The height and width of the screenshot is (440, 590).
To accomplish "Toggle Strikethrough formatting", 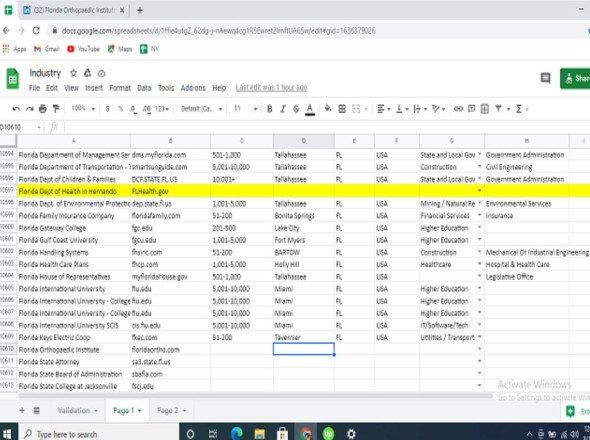I will 296,109.
